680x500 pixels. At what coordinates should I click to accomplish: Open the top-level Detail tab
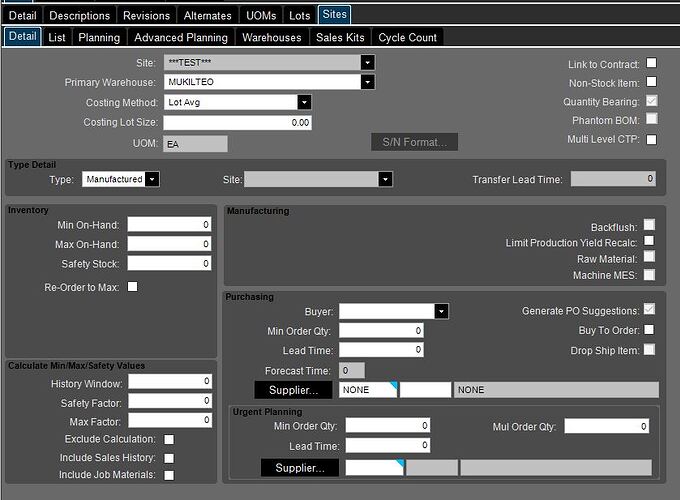click(23, 16)
